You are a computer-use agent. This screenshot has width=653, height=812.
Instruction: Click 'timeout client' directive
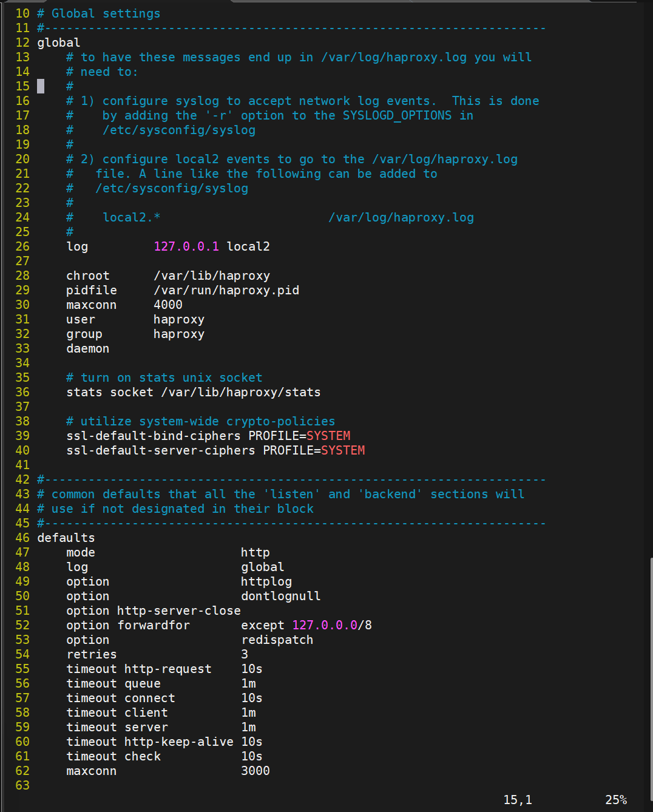(117, 712)
